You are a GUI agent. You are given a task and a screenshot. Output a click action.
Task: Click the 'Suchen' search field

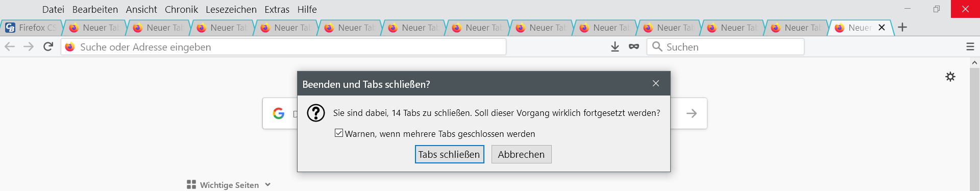[725, 47]
